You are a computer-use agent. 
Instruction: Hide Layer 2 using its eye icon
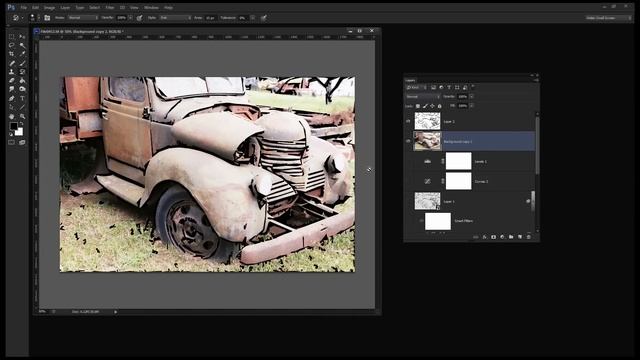[x=408, y=121]
